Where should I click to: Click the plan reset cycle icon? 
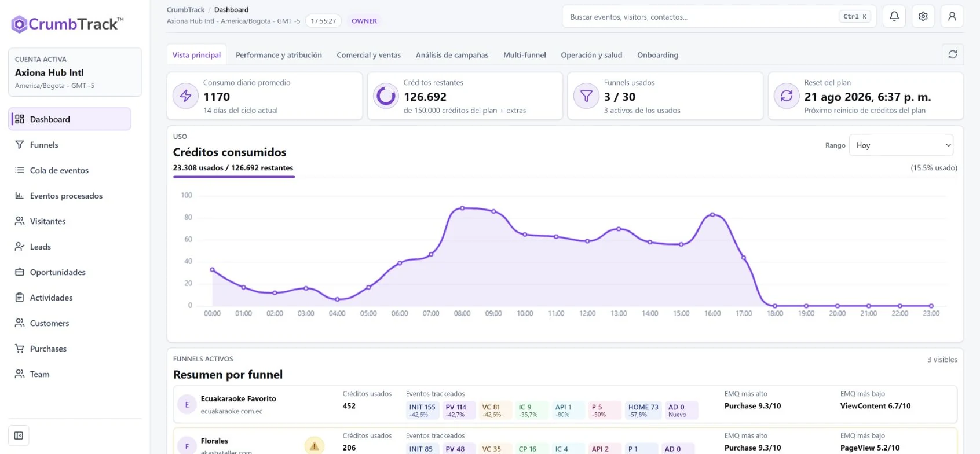click(x=787, y=96)
